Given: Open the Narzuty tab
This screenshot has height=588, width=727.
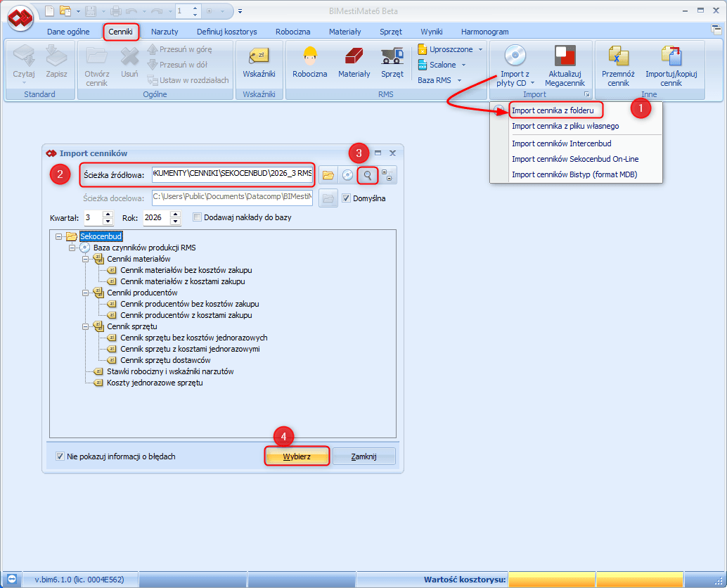Looking at the screenshot, I should click(x=165, y=32).
